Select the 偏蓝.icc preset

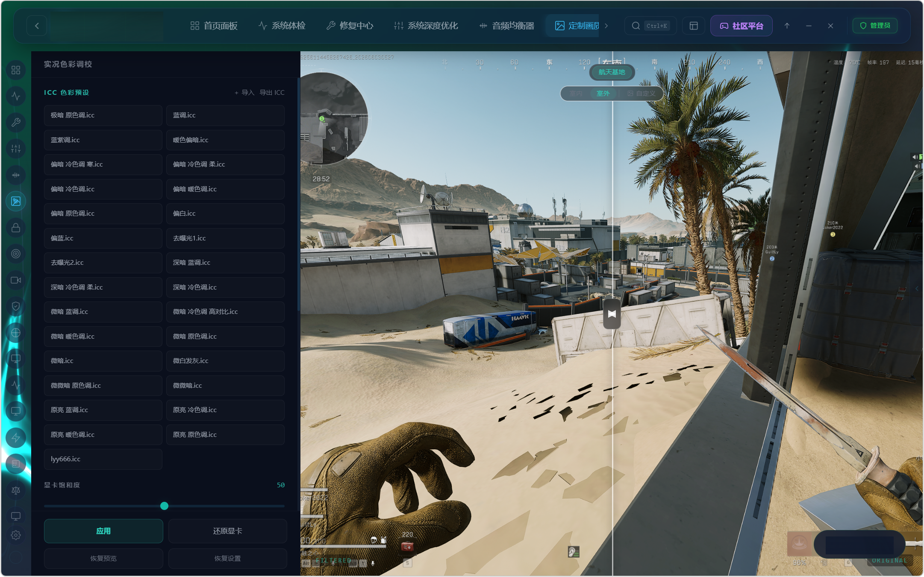(x=103, y=238)
